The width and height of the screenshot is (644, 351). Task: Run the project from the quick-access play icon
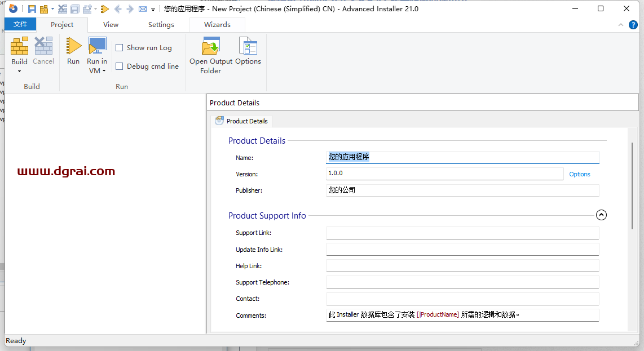(x=105, y=9)
